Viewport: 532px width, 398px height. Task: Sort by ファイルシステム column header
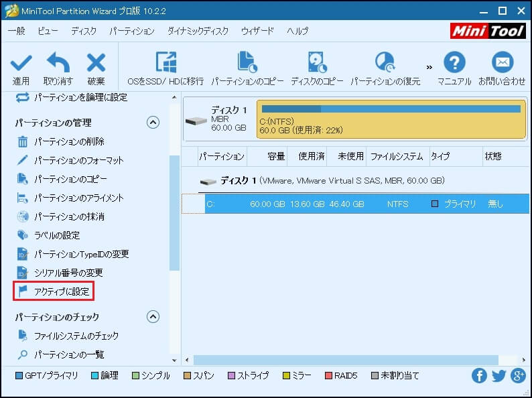(397, 156)
